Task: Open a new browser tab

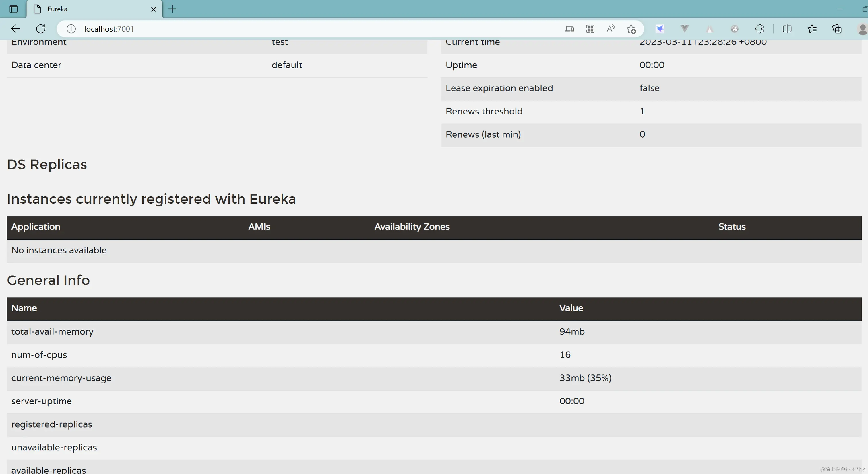Action: [172, 9]
